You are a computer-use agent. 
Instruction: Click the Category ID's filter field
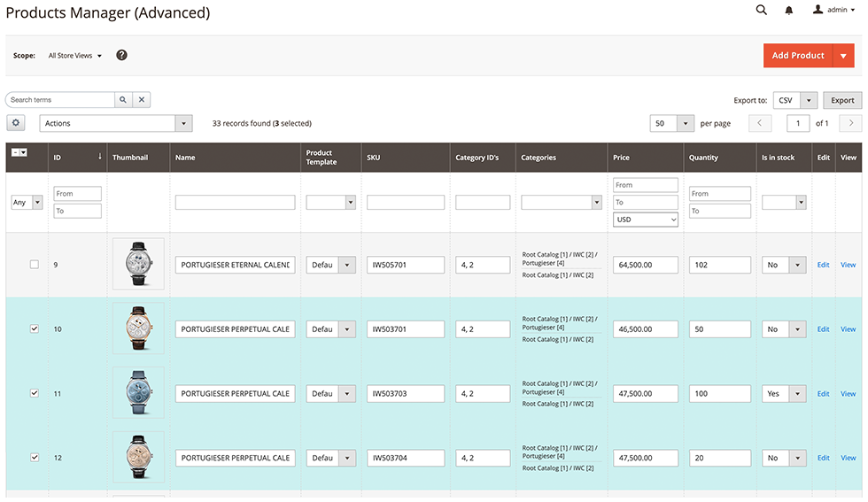[x=483, y=202]
